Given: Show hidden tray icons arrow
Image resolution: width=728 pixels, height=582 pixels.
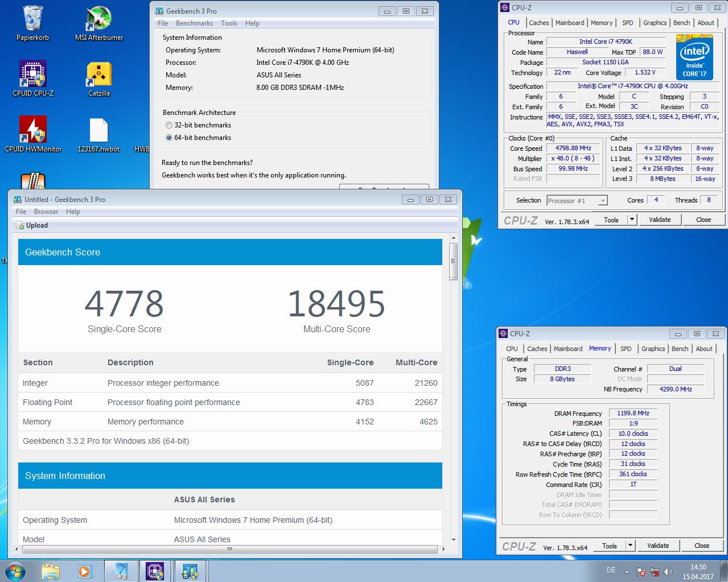Looking at the screenshot, I should pyautogui.click(x=627, y=572).
